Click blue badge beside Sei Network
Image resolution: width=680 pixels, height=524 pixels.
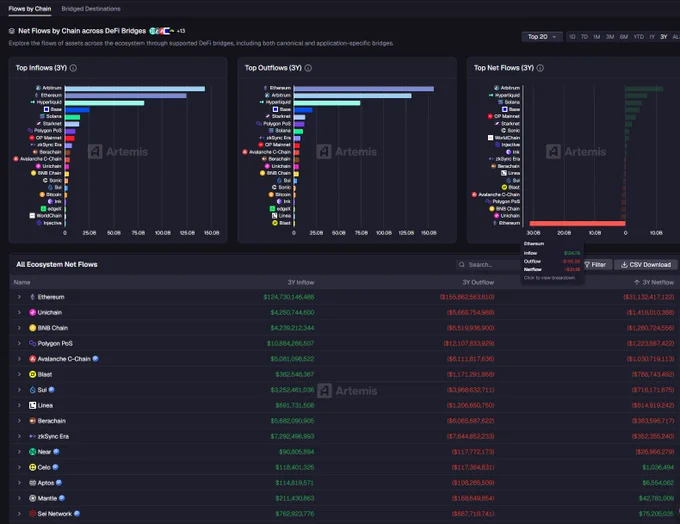point(77,514)
